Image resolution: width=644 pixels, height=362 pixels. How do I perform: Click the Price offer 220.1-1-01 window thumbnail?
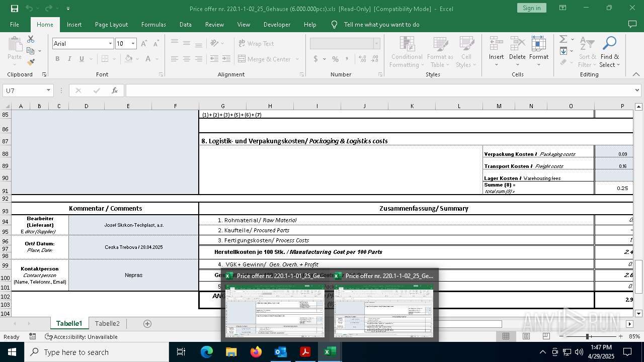274,305
